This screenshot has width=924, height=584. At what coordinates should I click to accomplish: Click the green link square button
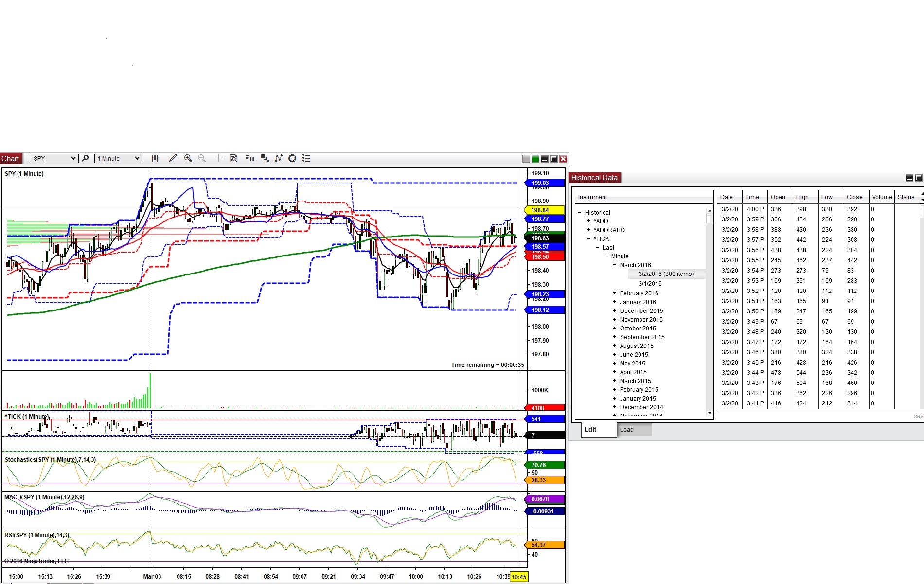(x=535, y=159)
